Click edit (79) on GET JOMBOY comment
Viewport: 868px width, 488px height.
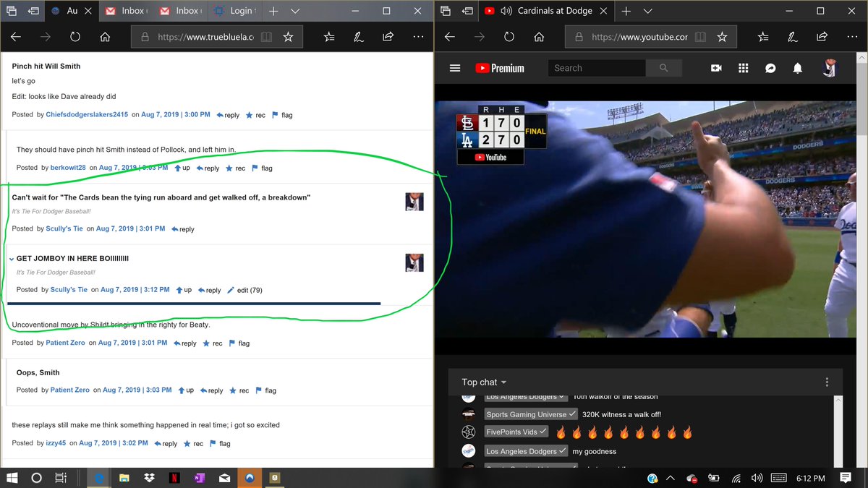click(244, 290)
